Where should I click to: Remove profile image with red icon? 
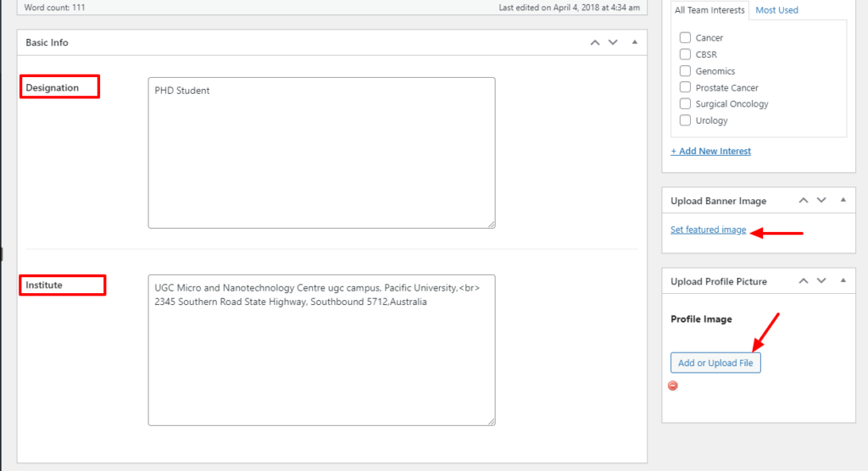673,385
